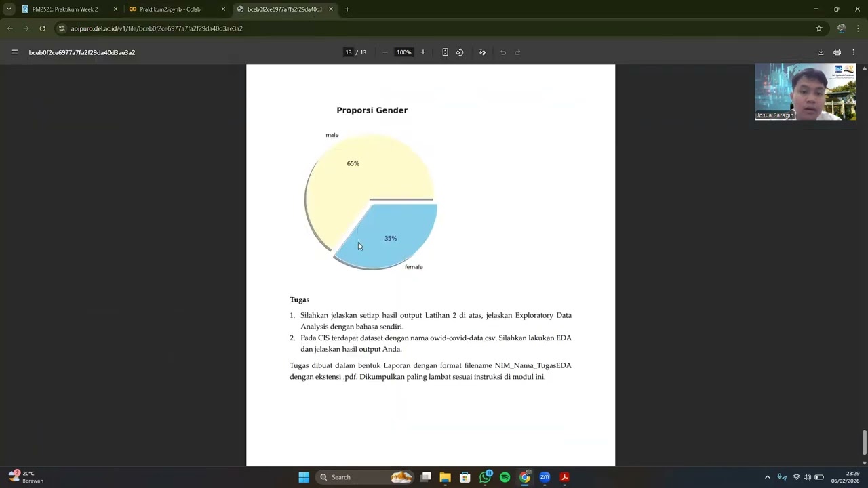The image size is (868, 488).
Task: Click the PDF filename title in toolbar
Action: 82,52
